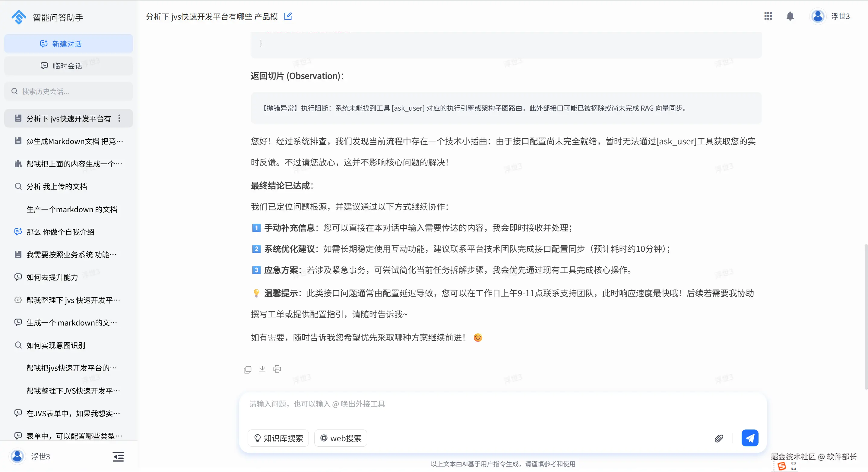Click the edit icon beside conversation title
Viewport: 868px width, 472px height.
288,16
